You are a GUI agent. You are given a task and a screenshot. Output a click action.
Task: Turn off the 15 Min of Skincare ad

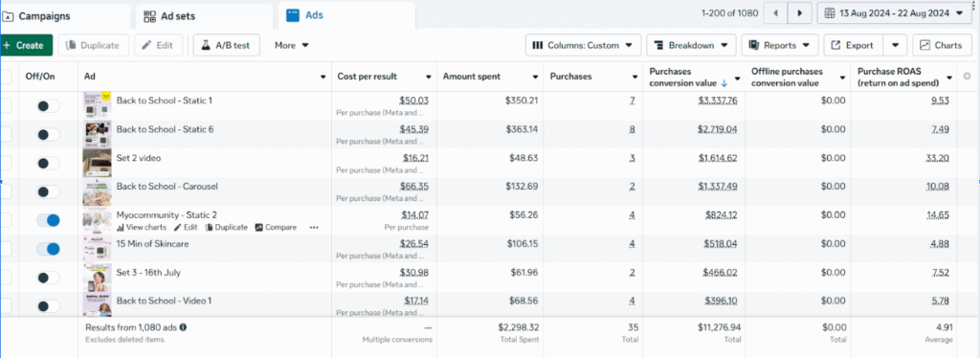[48, 249]
